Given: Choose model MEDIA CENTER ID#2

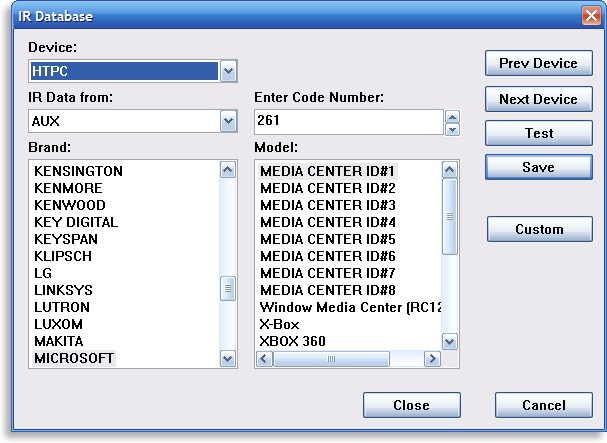Looking at the screenshot, I should click(328, 188).
